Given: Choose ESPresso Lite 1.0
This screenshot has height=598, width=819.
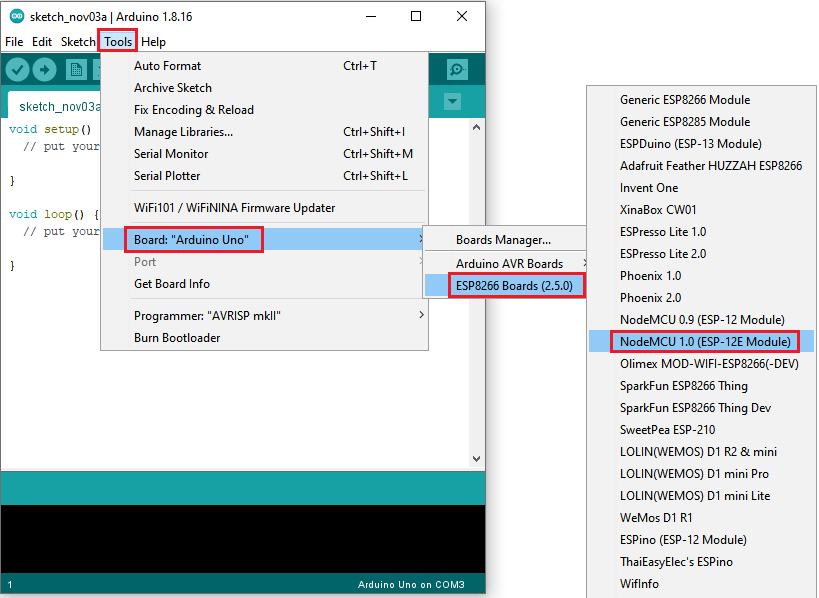Looking at the screenshot, I should 701,231.
